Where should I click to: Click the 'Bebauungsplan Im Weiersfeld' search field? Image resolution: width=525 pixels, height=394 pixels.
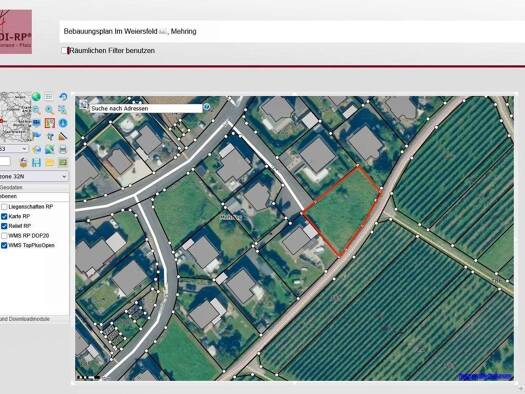click(292, 31)
